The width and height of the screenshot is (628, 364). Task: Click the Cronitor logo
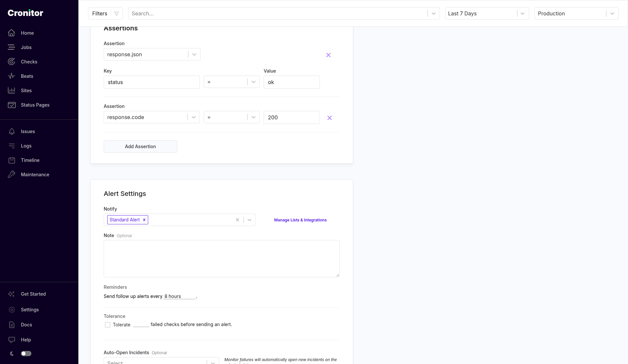coord(26,13)
